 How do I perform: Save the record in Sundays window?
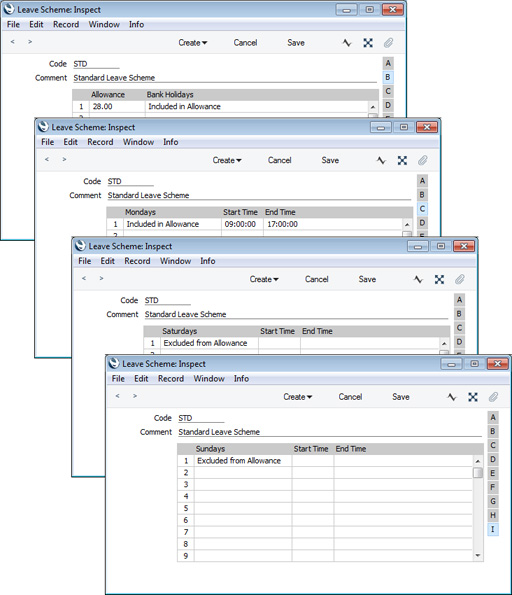point(401,397)
